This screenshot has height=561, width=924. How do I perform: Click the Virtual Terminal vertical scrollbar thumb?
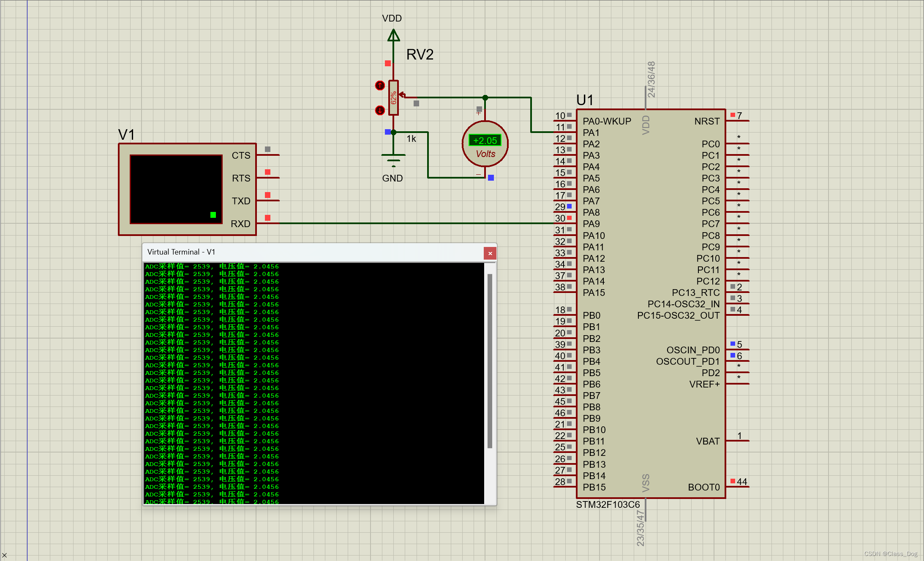pyautogui.click(x=490, y=361)
